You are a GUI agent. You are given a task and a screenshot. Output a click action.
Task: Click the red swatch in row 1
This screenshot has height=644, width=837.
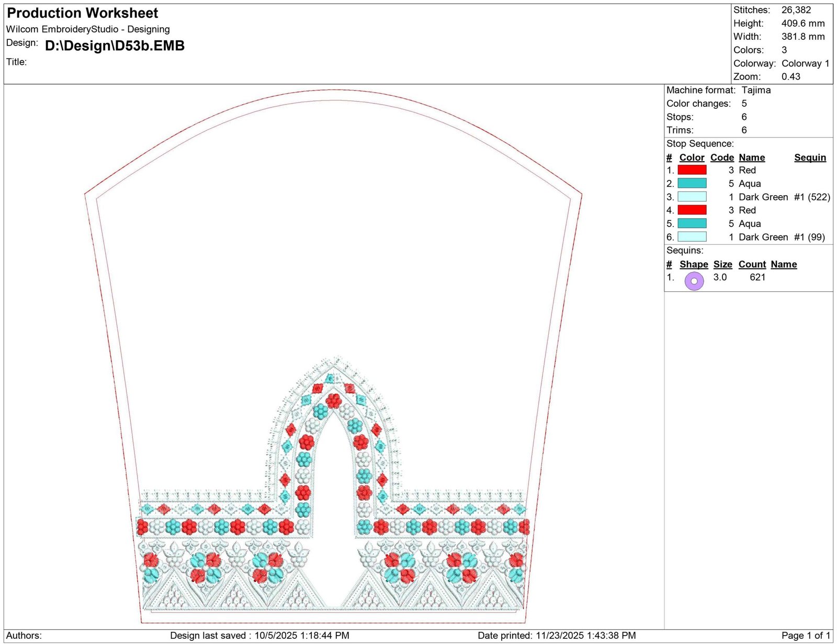click(692, 170)
